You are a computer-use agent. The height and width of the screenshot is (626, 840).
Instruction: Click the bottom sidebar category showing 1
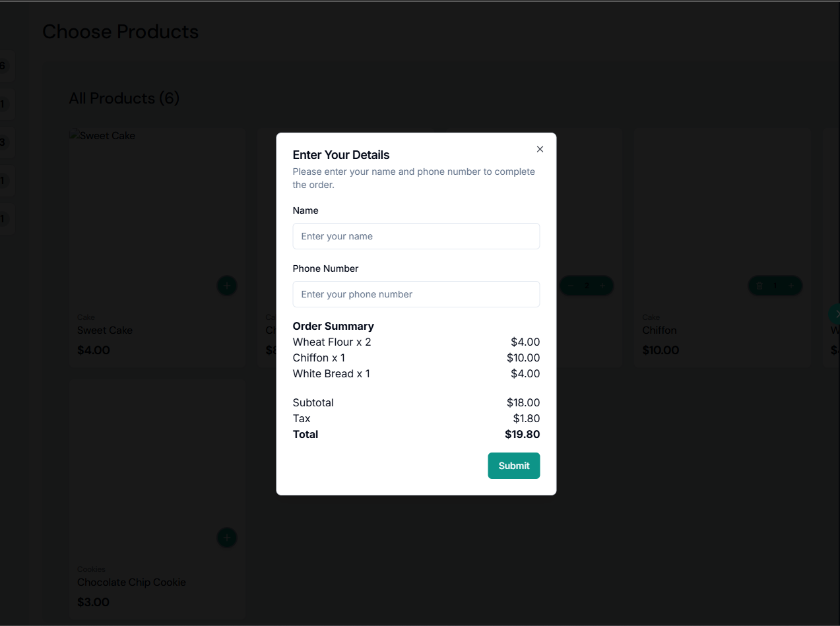tap(5, 218)
